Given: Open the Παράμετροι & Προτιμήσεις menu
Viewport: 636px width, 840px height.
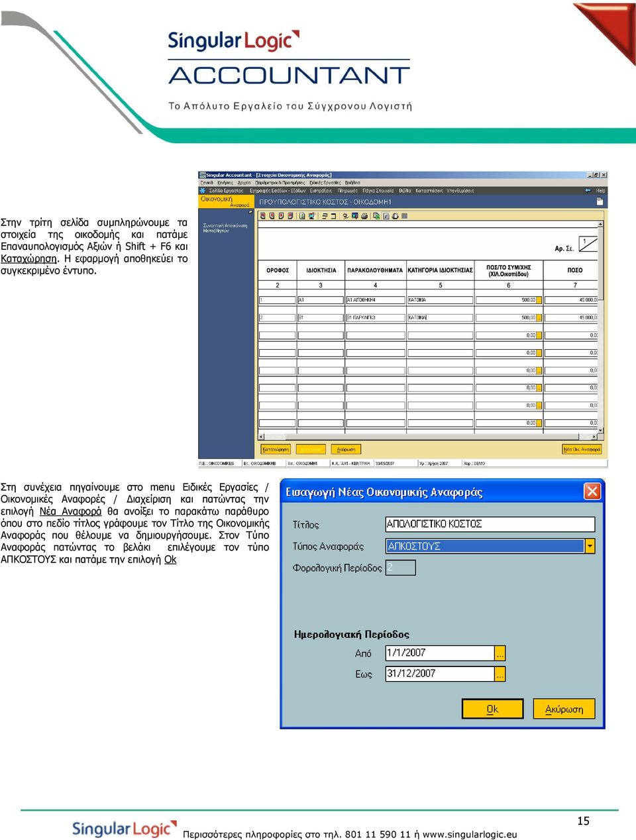Looking at the screenshot, I should (x=280, y=183).
